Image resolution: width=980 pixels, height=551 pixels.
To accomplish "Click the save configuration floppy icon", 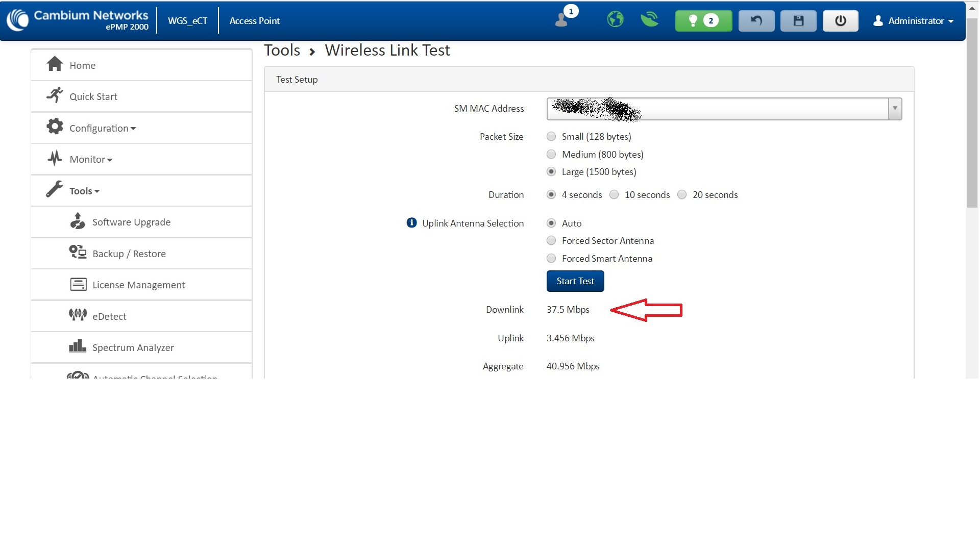I will (798, 21).
